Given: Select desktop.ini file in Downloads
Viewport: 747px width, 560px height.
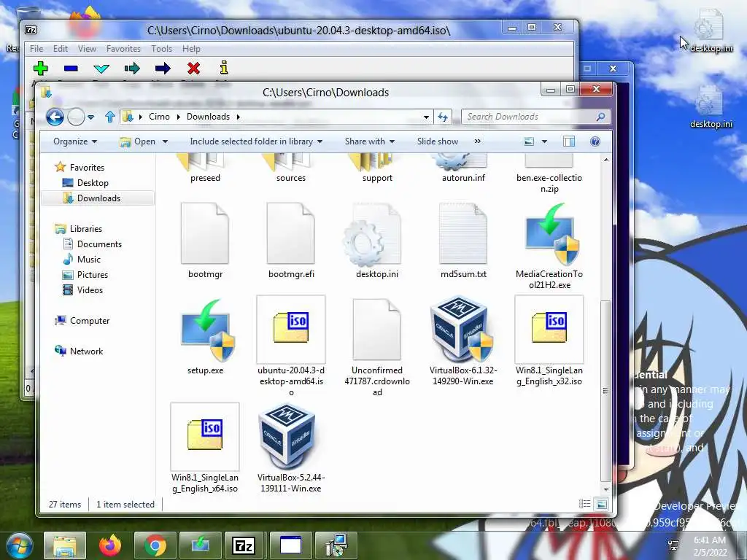Looking at the screenshot, I should pos(377,241).
